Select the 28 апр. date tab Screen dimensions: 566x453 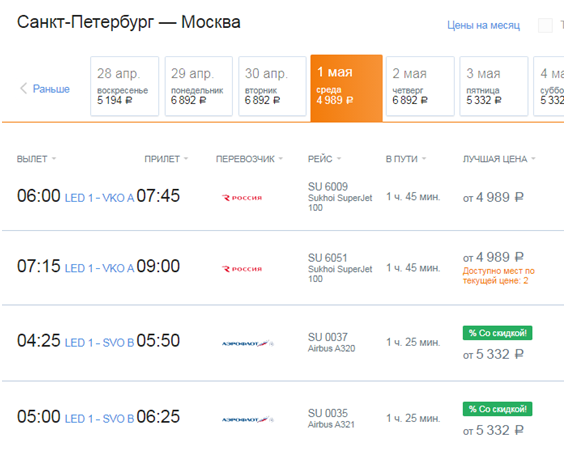click(x=125, y=86)
